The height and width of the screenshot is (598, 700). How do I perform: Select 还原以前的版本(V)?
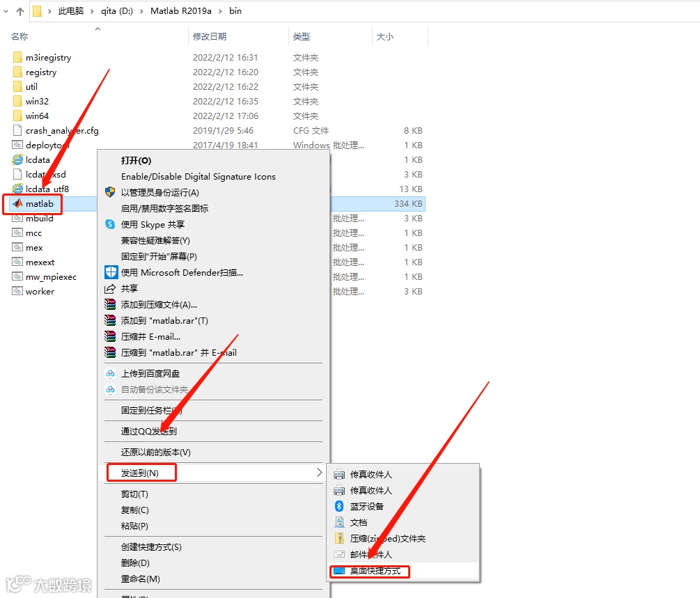(x=156, y=452)
